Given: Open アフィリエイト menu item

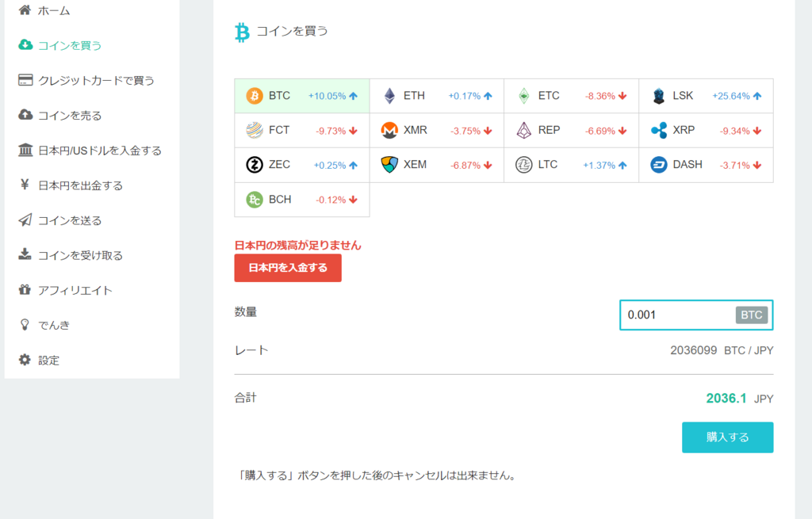Looking at the screenshot, I should (x=75, y=290).
